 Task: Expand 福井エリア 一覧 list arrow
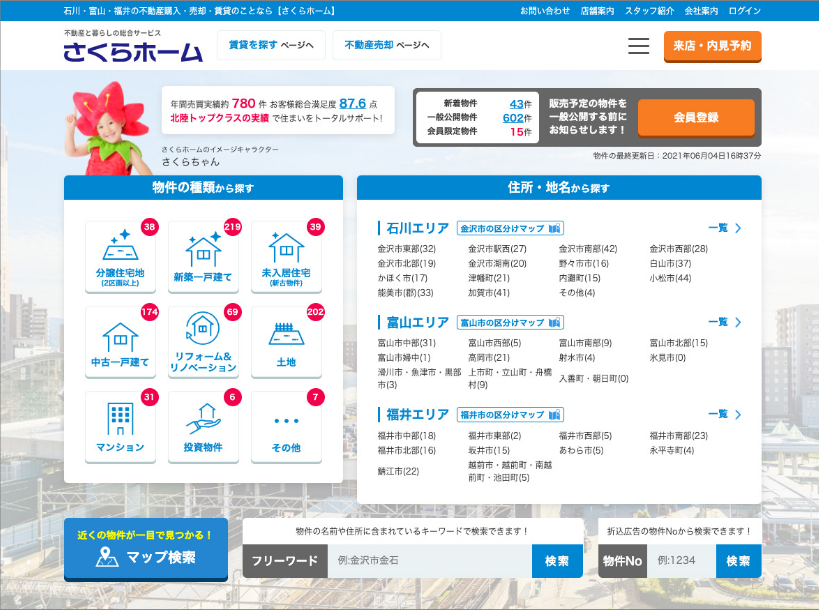point(725,415)
